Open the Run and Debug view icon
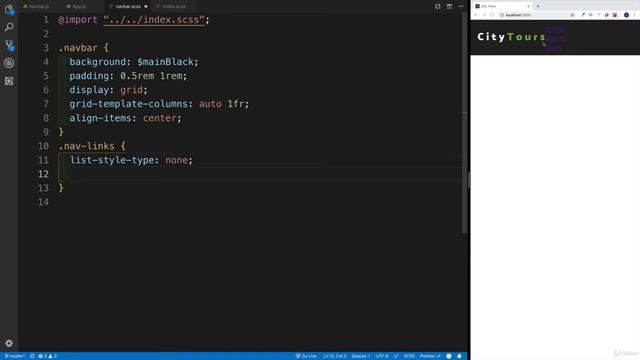The image size is (640, 360). tap(9, 63)
